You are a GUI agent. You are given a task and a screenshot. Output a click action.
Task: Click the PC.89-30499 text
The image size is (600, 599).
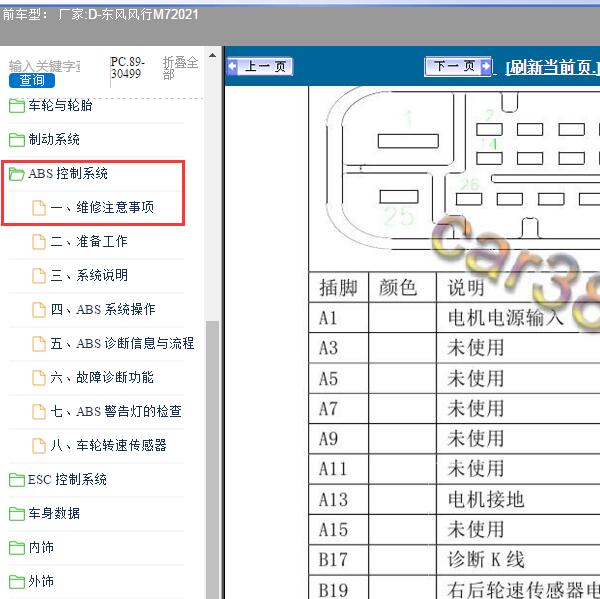(127, 67)
